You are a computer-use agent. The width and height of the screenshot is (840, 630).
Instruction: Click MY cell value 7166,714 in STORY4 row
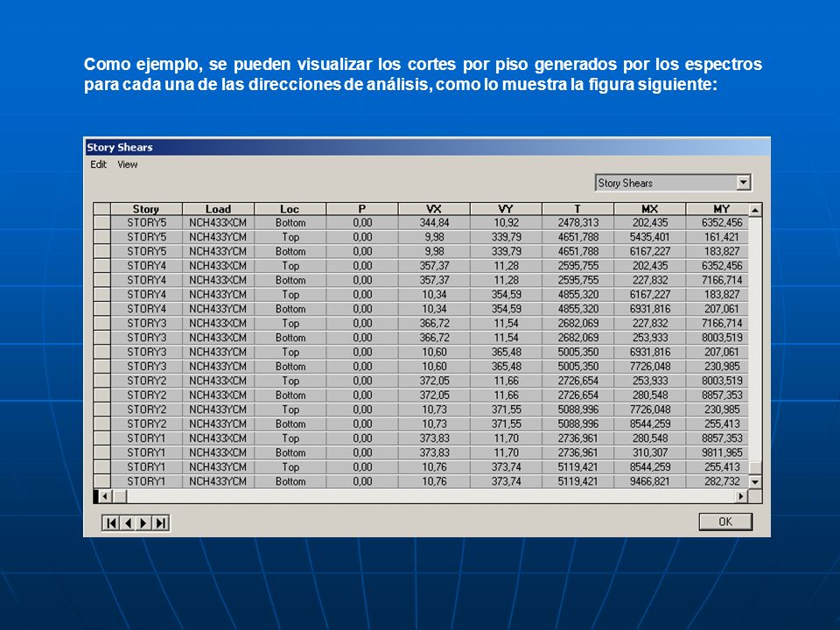(x=717, y=280)
